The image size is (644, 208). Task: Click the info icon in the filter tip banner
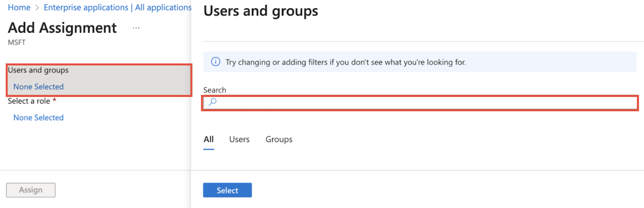[216, 62]
